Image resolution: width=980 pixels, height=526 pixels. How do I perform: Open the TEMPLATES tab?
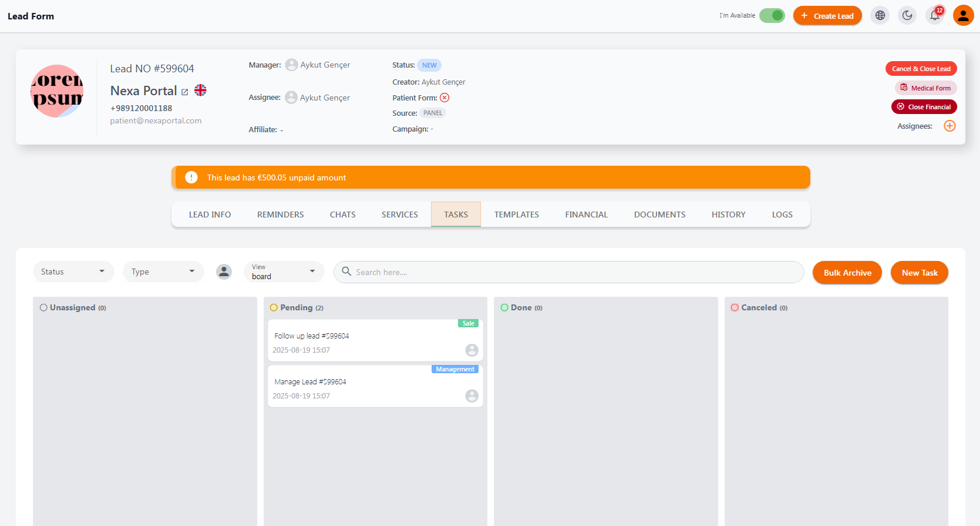pyautogui.click(x=517, y=215)
